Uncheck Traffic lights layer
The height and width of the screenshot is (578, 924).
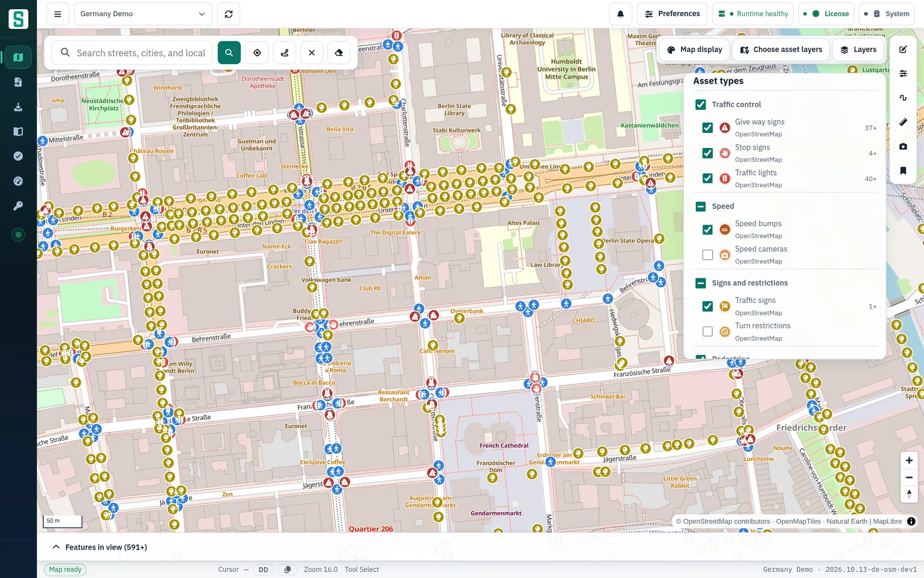point(707,179)
